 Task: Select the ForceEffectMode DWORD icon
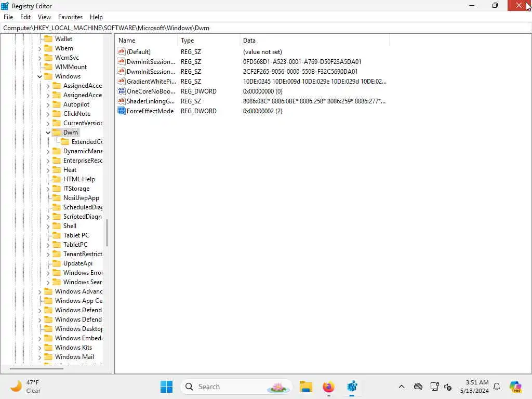[122, 111]
